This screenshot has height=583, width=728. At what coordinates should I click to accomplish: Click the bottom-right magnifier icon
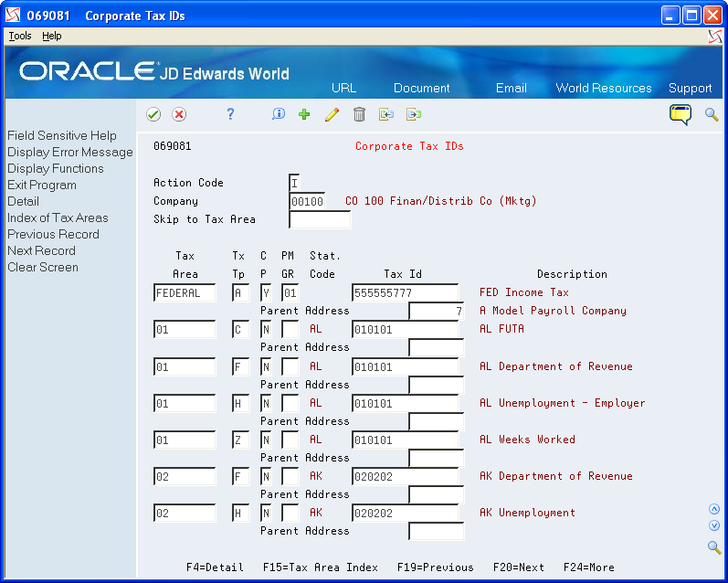[714, 547]
